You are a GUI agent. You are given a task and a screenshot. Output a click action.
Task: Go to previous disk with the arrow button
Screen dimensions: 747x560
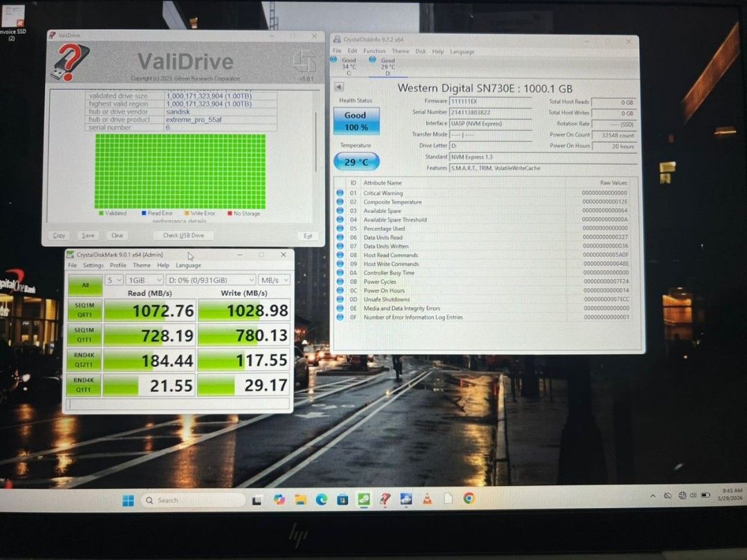coord(339,86)
